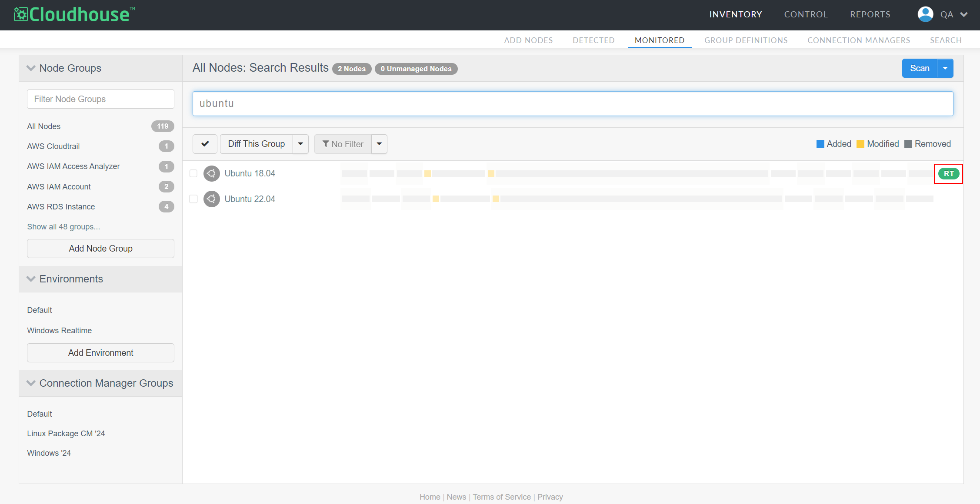Select the AWS Cloudtrail group

tap(53, 146)
